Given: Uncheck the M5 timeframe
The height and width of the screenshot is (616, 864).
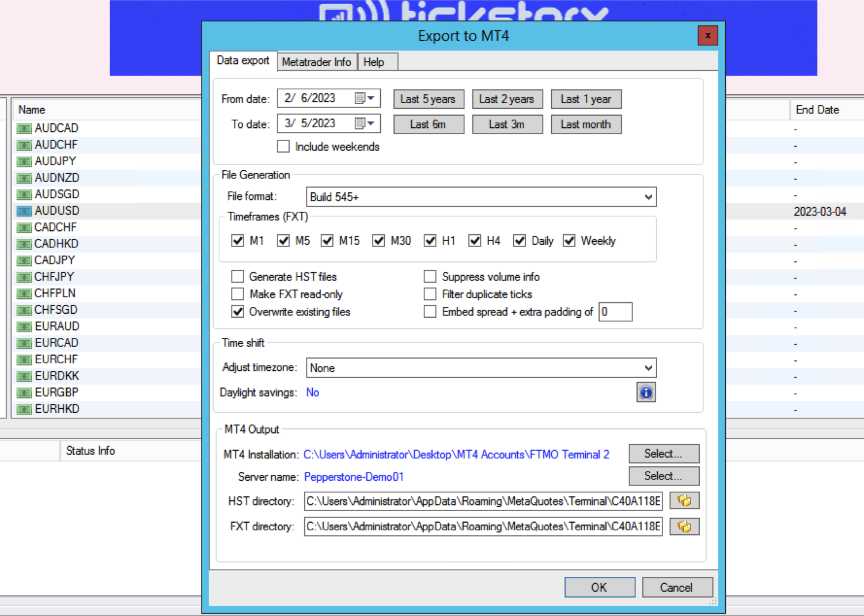Looking at the screenshot, I should tap(283, 241).
